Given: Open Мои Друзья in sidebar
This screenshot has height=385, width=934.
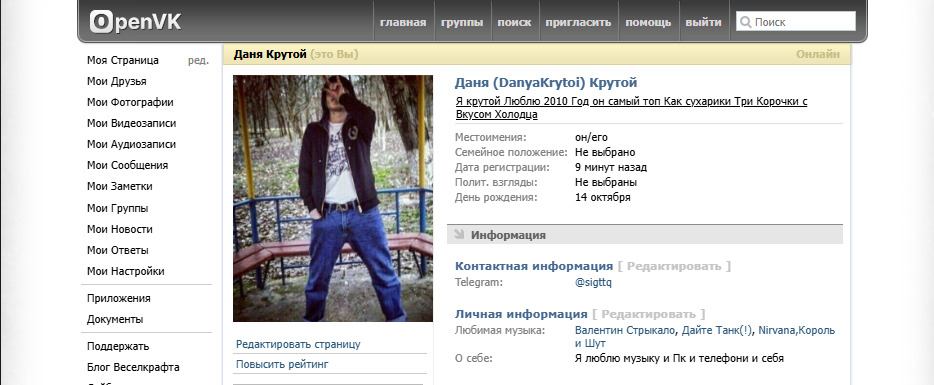Looking at the screenshot, I should tap(117, 81).
